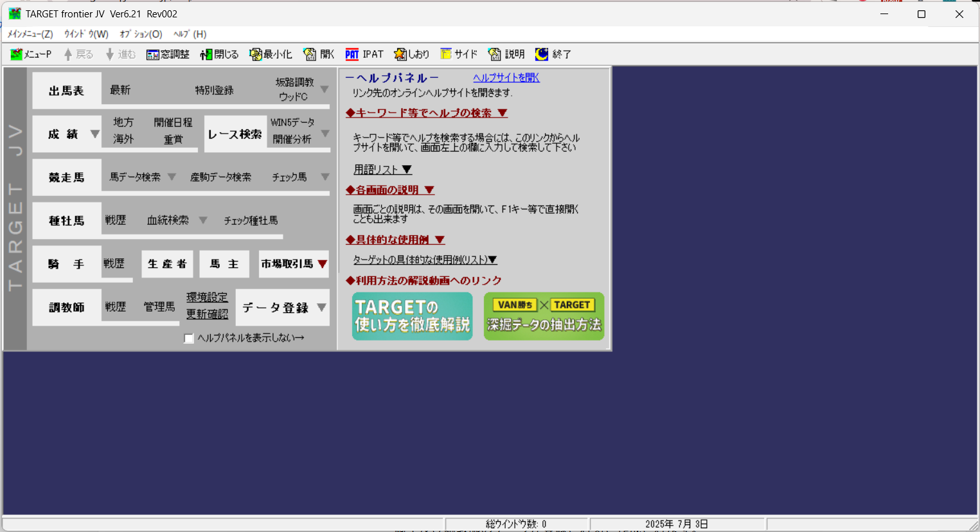980x532 pixels.
Task: Click the メニューP toolbar icon
Action: (x=17, y=55)
